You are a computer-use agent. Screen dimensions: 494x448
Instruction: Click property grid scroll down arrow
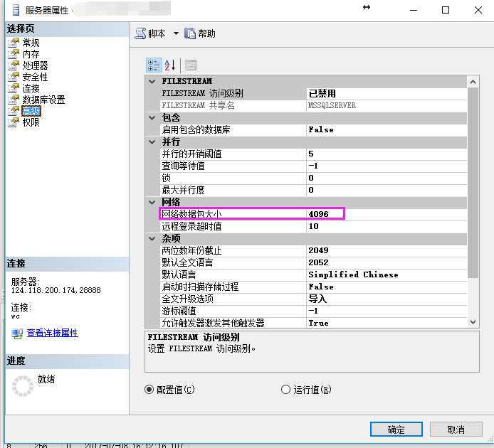473,321
